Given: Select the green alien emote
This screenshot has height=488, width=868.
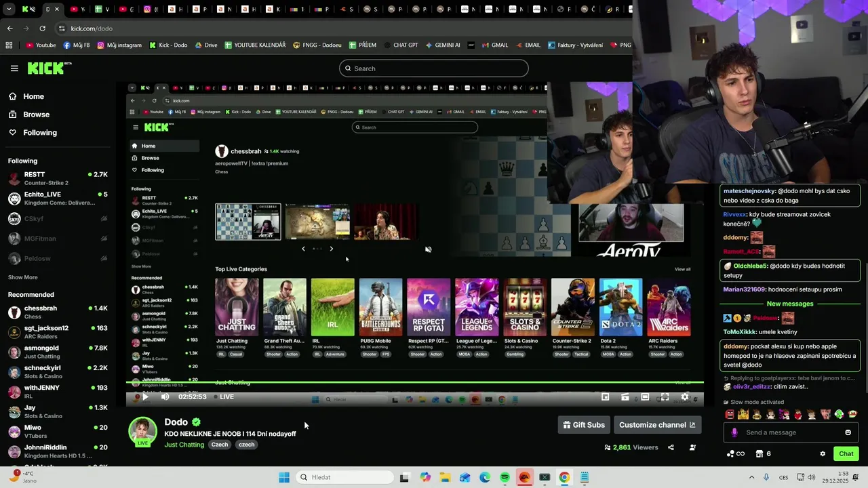Looking at the screenshot, I should 839,414.
